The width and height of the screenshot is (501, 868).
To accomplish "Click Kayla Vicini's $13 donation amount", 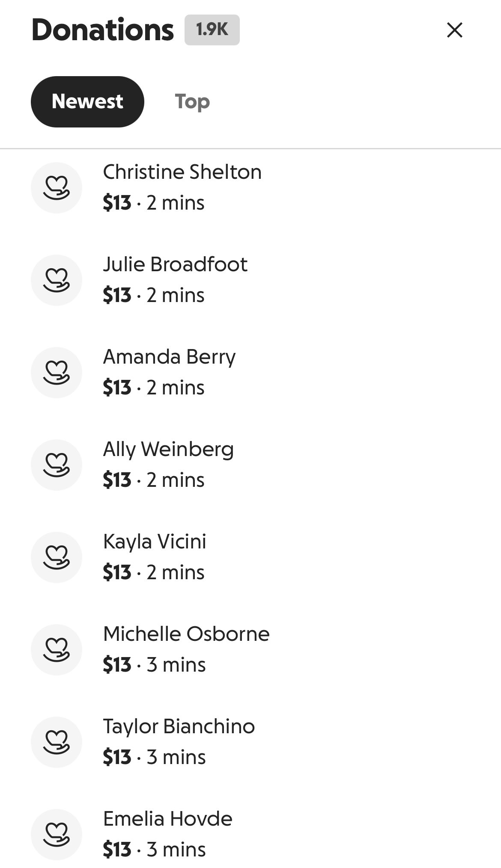I will 117,572.
